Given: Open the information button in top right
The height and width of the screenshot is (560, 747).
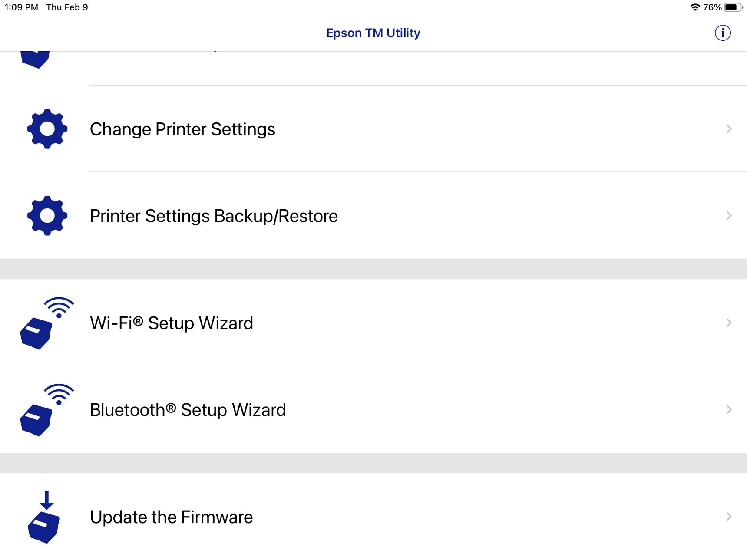Looking at the screenshot, I should 722,33.
